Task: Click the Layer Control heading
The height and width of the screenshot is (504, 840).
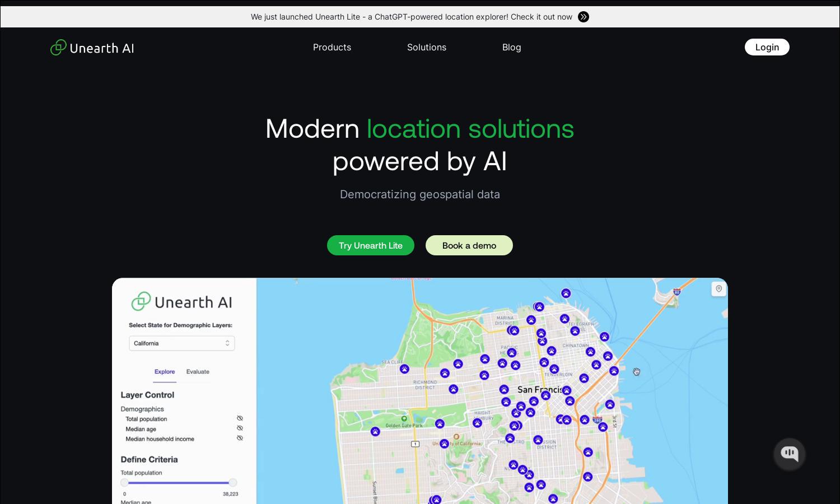Action: tap(147, 395)
